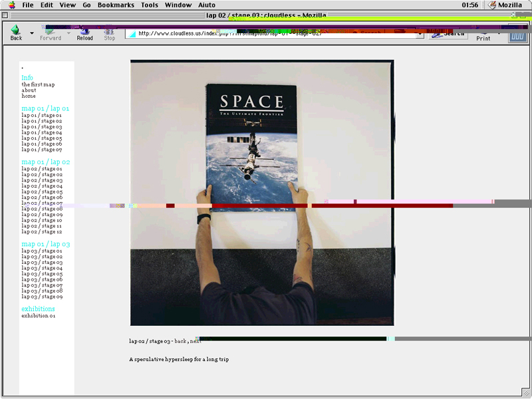Open the Bookmarks menu
Viewport: 532px width, 399px height.
[116, 5]
